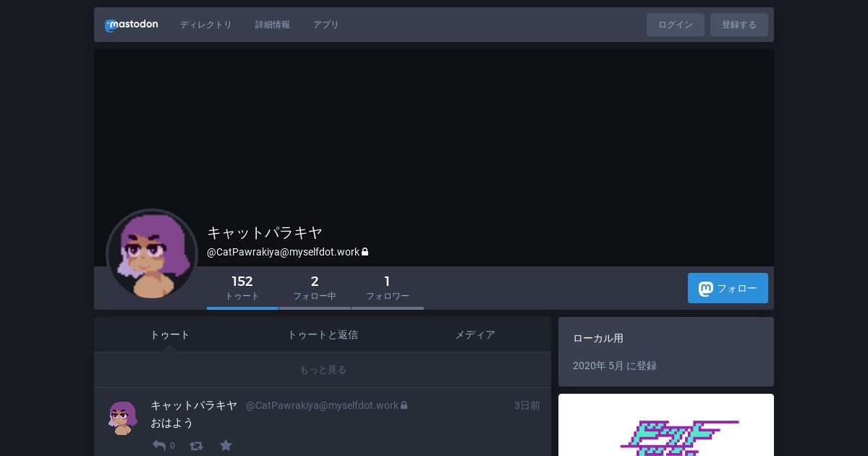Screen dimensions: 868x456
Task: Click the 3日前 timestamp link
Action: pyautogui.click(x=527, y=405)
